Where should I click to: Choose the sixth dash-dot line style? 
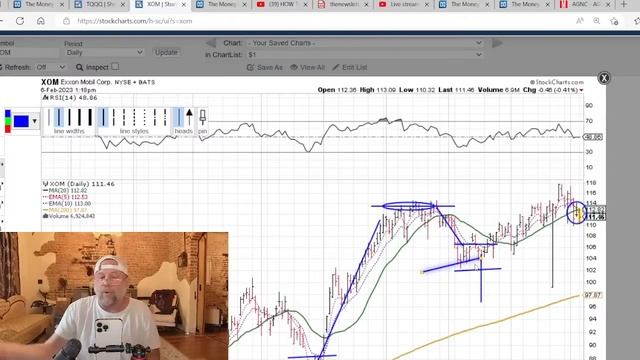(x=155, y=117)
